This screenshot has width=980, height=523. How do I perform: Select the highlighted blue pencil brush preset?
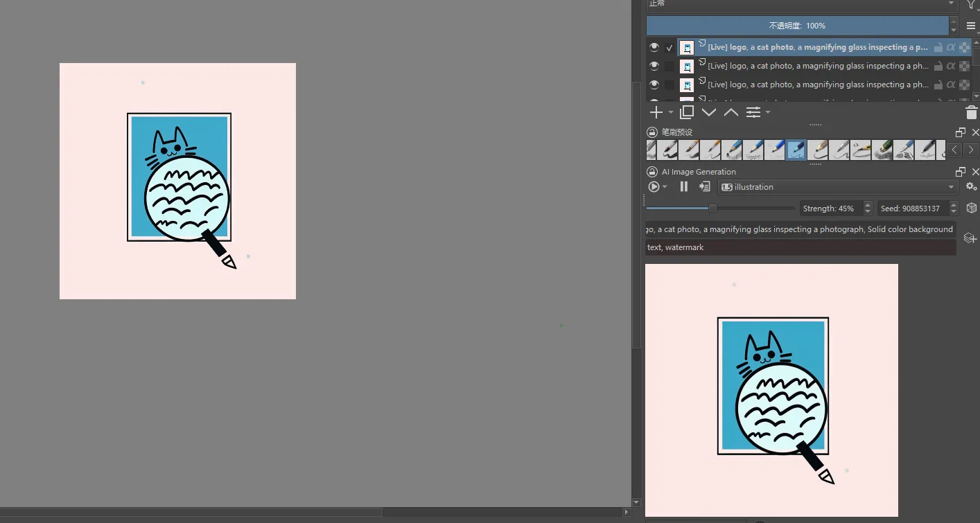796,150
